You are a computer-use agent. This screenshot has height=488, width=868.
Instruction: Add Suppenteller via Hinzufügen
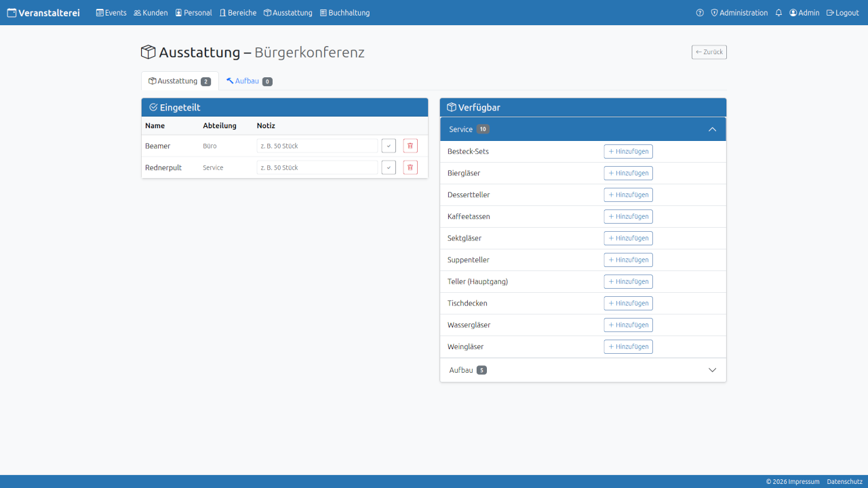[x=629, y=260]
